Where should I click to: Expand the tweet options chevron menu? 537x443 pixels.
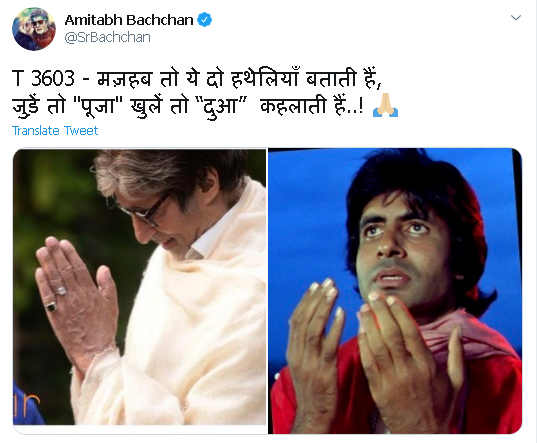(x=516, y=17)
